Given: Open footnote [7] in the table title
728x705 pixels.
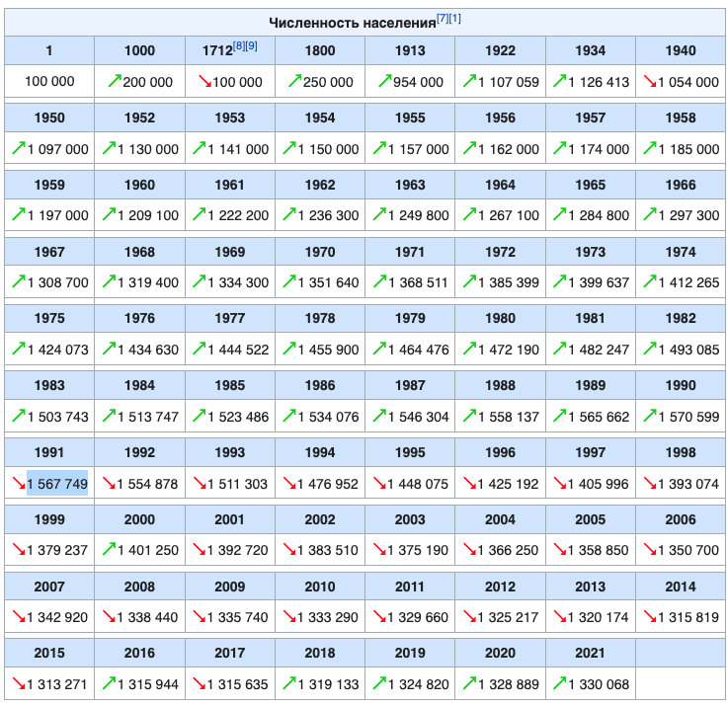Looking at the screenshot, I should [444, 19].
